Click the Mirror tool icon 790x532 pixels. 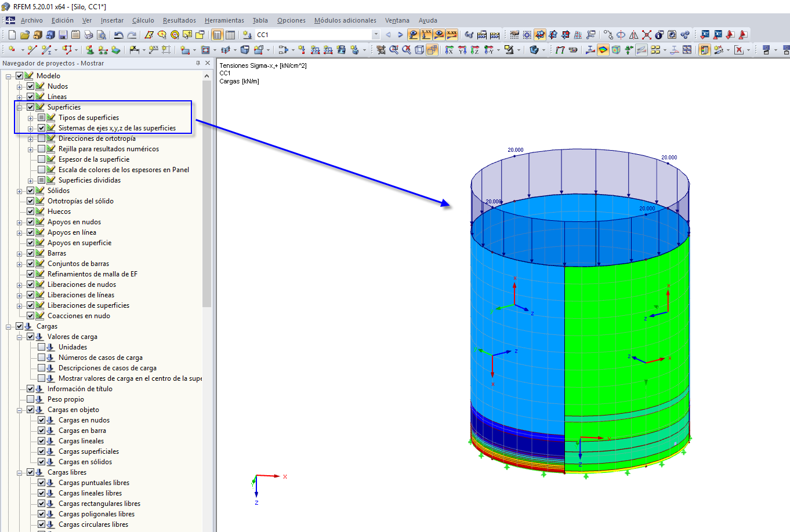tap(634, 35)
